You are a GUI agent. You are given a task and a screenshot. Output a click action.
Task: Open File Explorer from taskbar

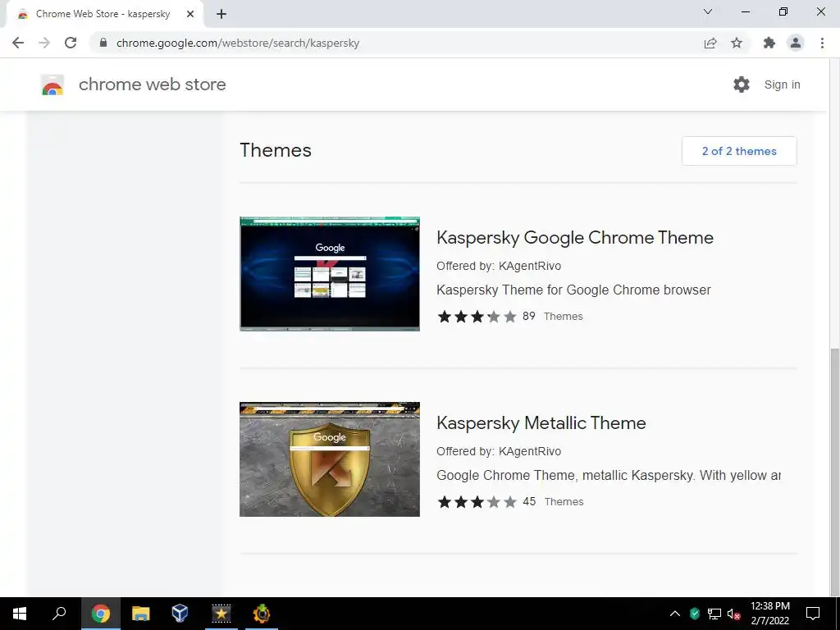pos(140,614)
